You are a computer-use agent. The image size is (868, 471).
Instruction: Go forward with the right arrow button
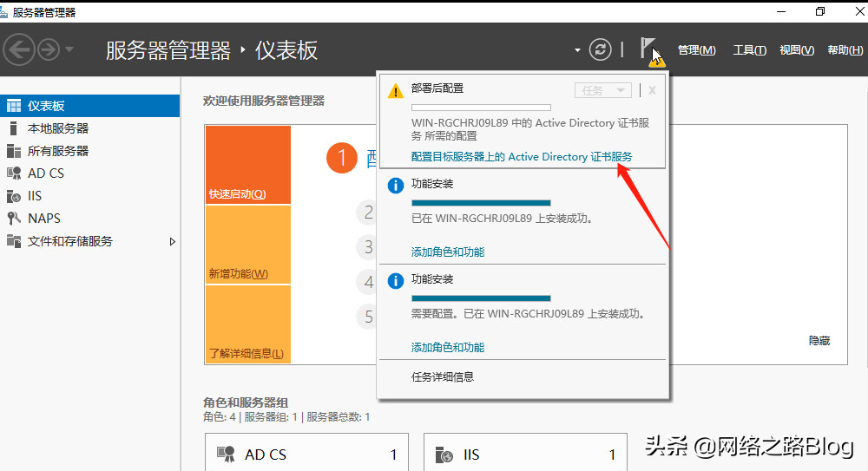[x=49, y=49]
